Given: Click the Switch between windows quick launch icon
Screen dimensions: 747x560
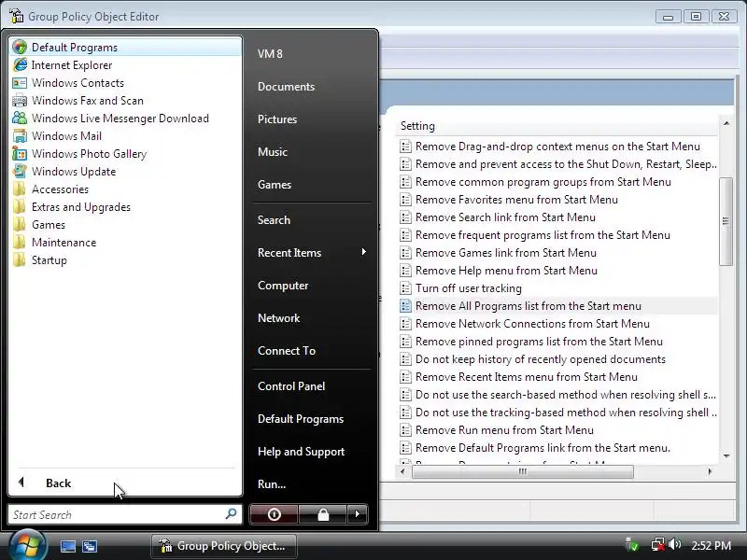Looking at the screenshot, I should tap(89, 546).
